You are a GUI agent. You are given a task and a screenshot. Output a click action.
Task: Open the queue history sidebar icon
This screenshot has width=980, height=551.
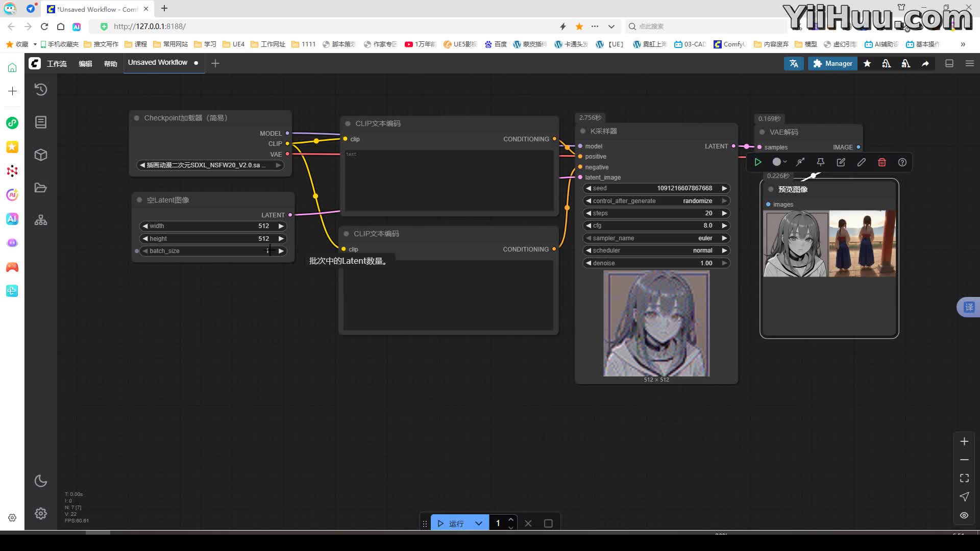click(41, 90)
